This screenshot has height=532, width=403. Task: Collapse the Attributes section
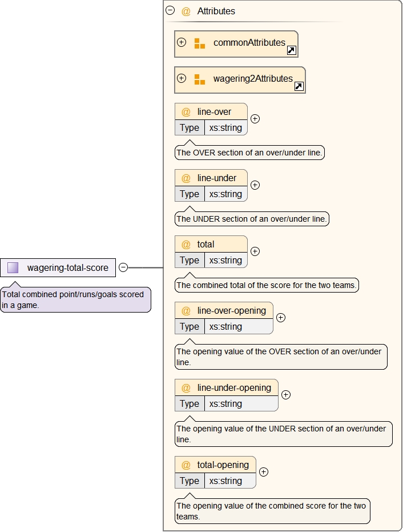pos(170,10)
